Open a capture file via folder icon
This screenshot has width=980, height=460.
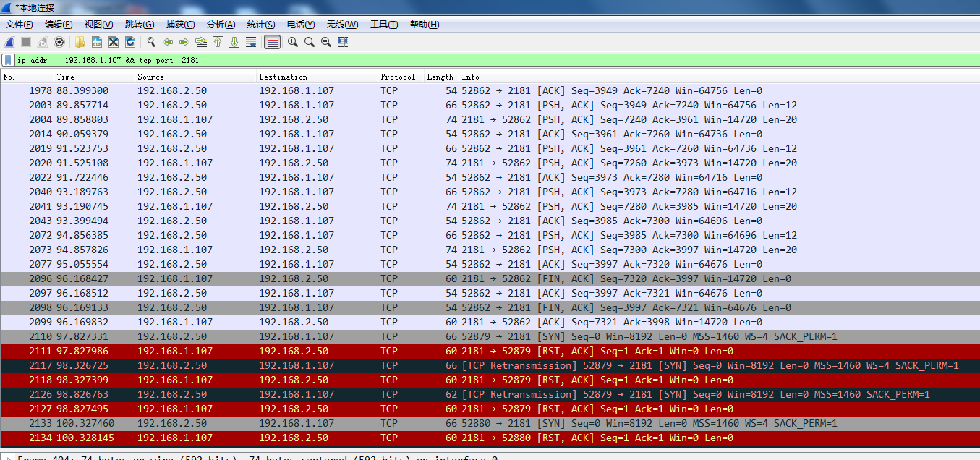(80, 42)
